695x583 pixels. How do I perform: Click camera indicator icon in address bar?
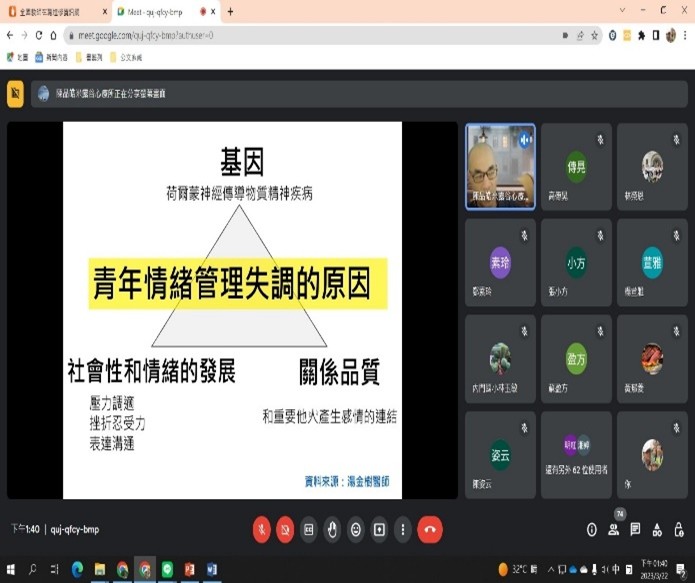[x=565, y=35]
